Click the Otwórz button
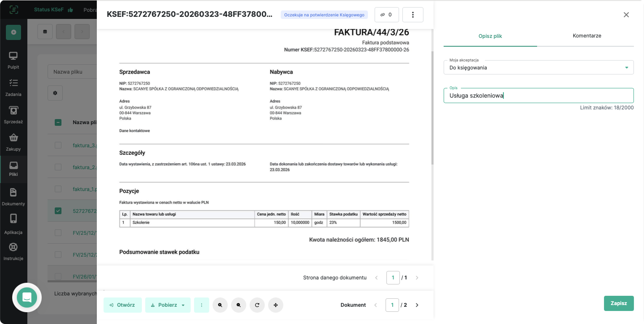The height and width of the screenshot is (324, 644). pos(122,305)
